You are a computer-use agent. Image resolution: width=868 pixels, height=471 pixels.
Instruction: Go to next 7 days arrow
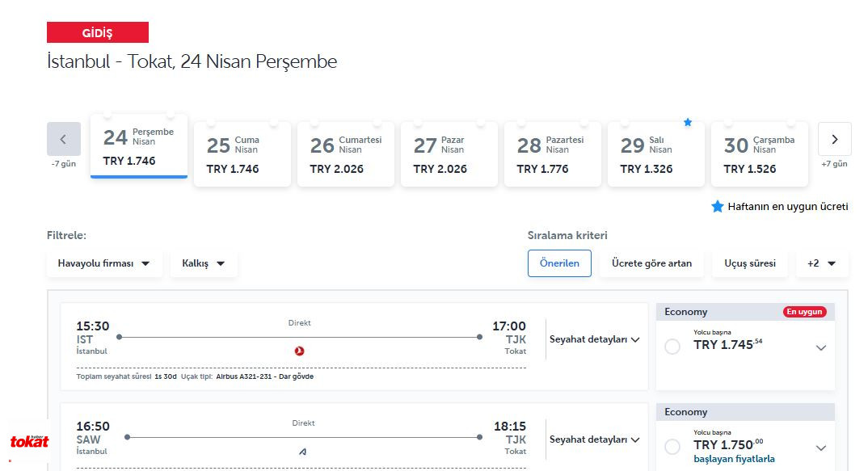click(834, 139)
